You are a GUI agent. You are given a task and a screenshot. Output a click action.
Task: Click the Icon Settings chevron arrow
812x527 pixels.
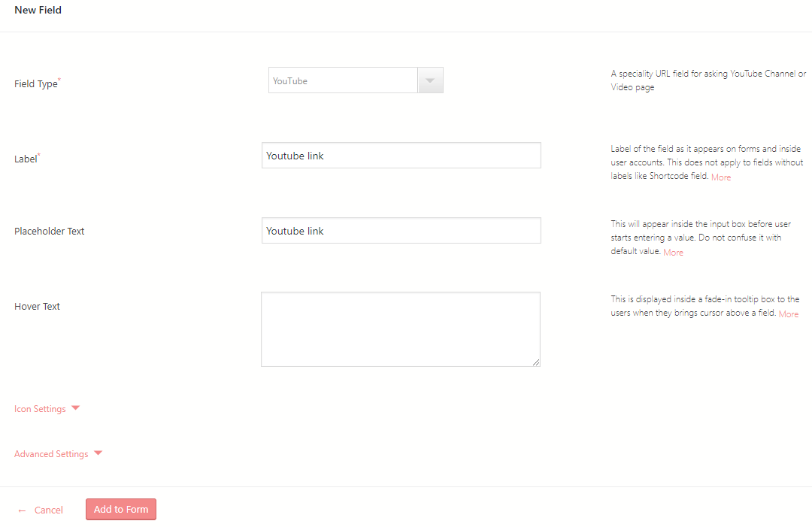(75, 408)
